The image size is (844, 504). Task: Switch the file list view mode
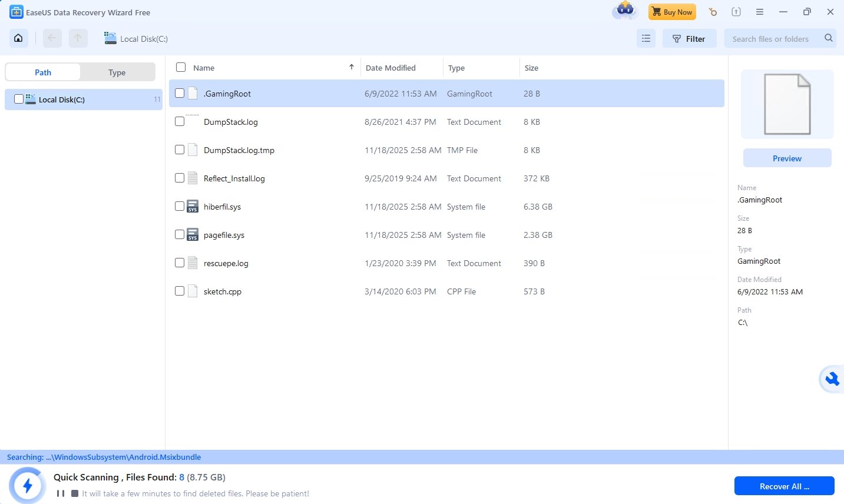[x=646, y=39]
